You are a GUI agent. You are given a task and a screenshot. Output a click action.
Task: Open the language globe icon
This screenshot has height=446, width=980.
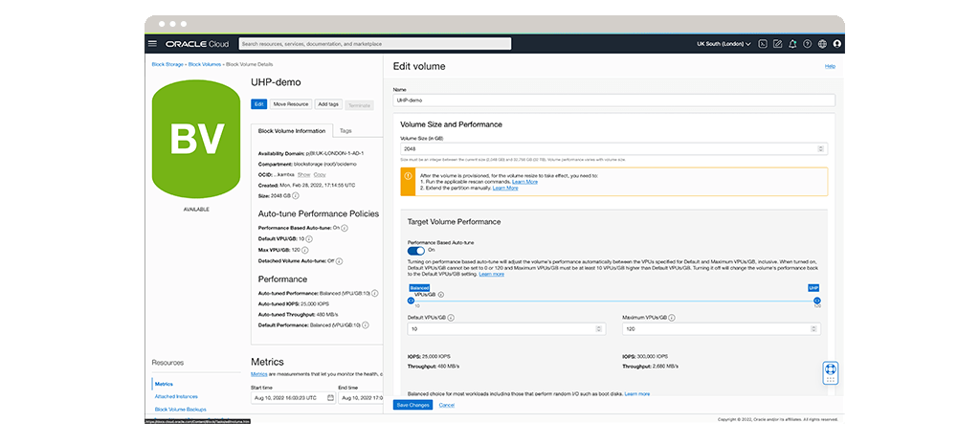(822, 44)
